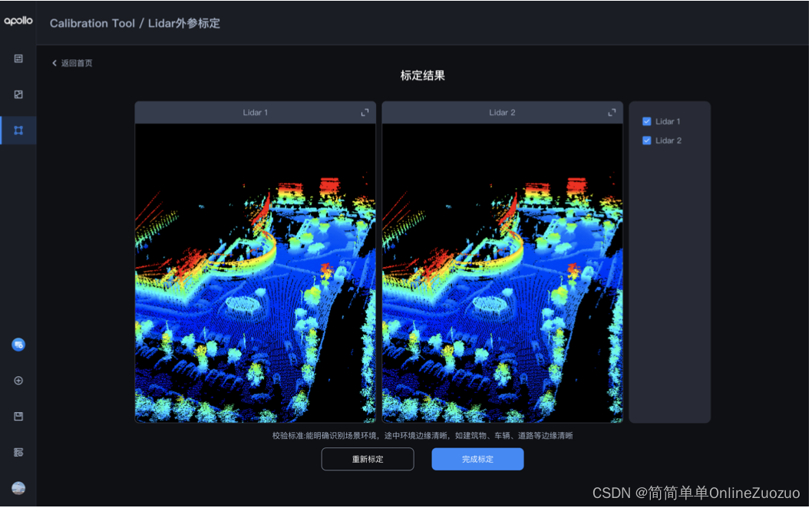Click the 完成标定 button
The width and height of the screenshot is (812, 508).
[x=477, y=460]
